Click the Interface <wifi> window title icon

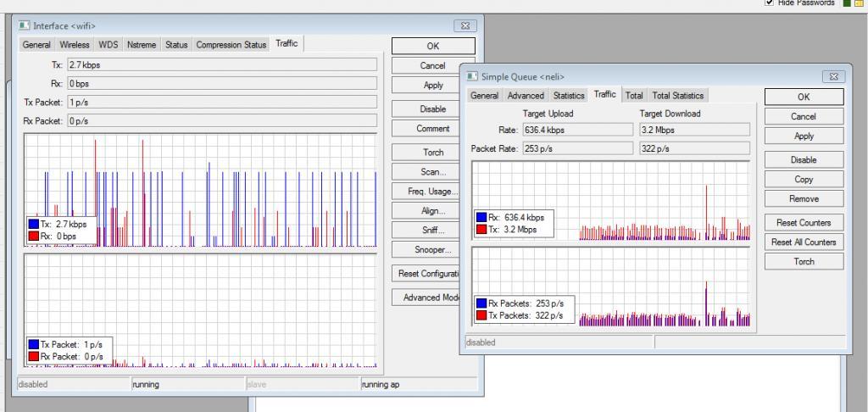pos(25,26)
